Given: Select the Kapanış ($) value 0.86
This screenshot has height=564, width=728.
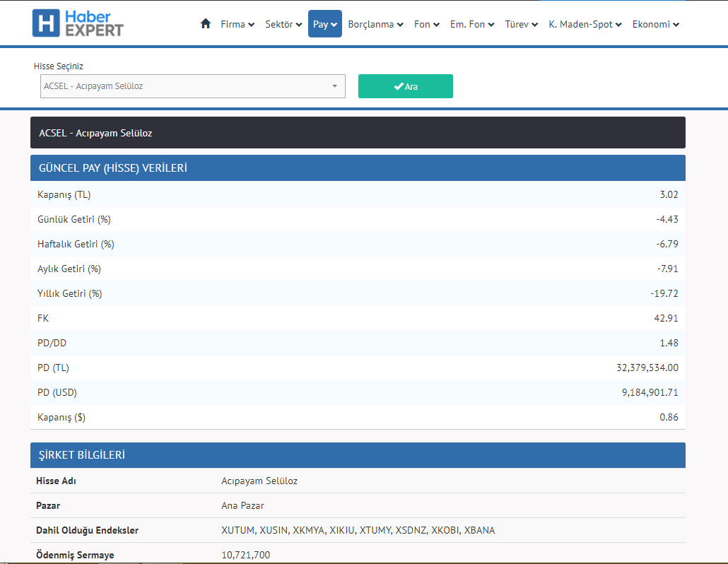Looking at the screenshot, I should point(669,417).
